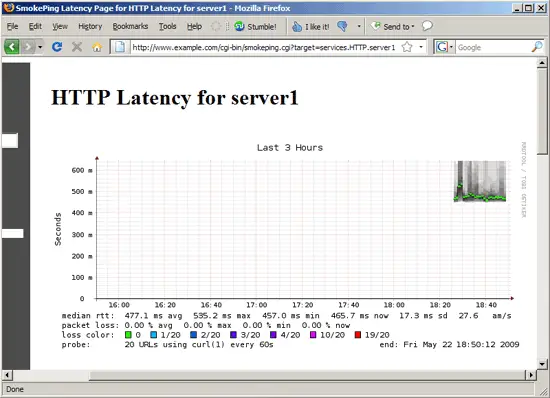Open the History menu
This screenshot has width=550, height=398.
coord(90,26)
